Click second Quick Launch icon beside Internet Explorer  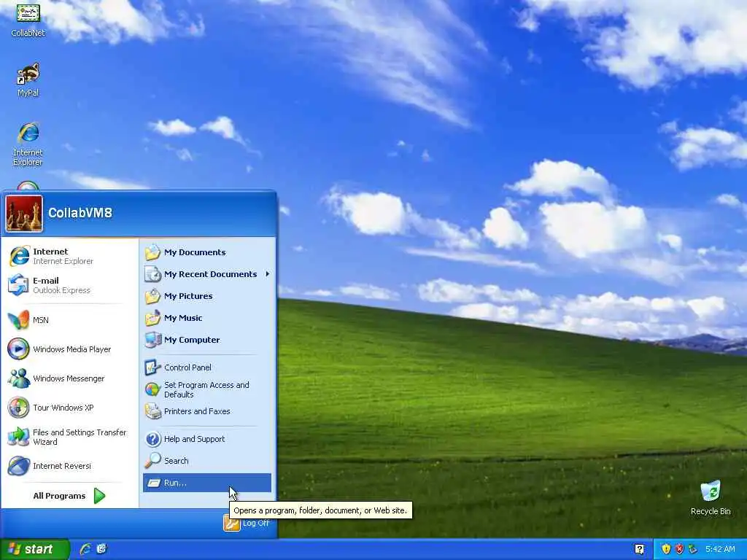[x=101, y=549]
